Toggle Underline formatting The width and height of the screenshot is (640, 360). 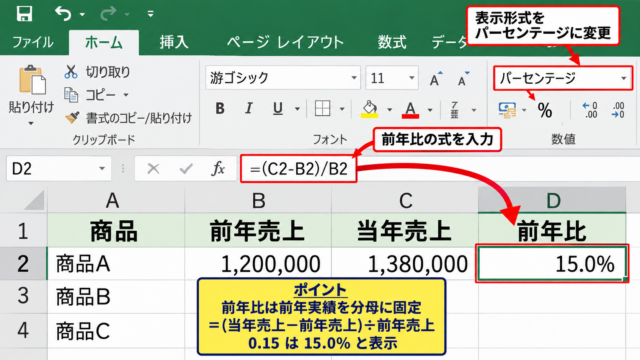(278, 109)
